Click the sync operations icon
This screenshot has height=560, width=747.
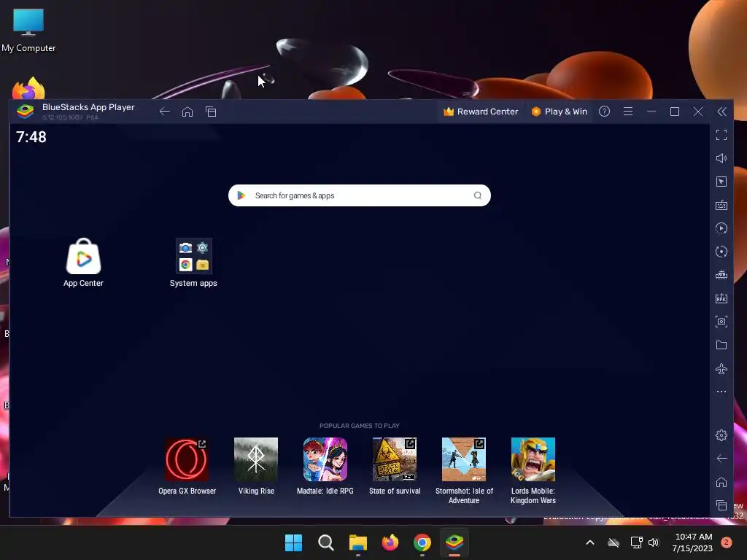[721, 252]
